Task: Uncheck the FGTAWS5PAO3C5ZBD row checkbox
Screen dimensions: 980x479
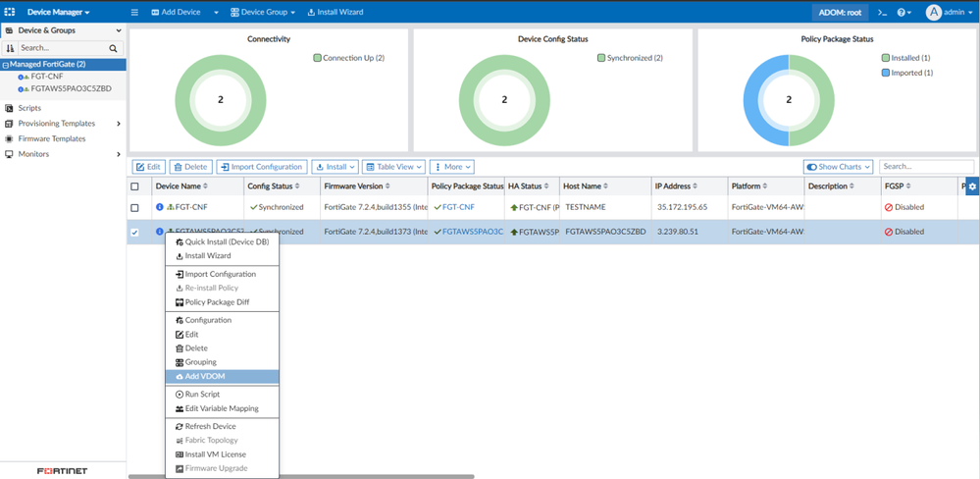Action: pyautogui.click(x=135, y=233)
